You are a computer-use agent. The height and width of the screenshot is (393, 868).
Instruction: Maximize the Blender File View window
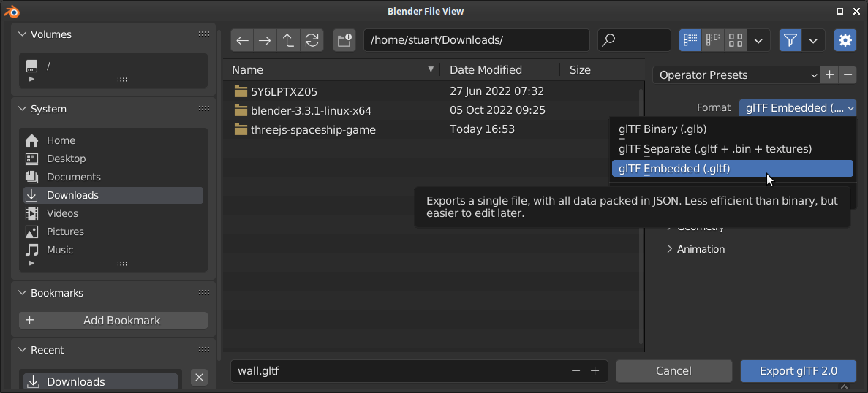tap(839, 11)
